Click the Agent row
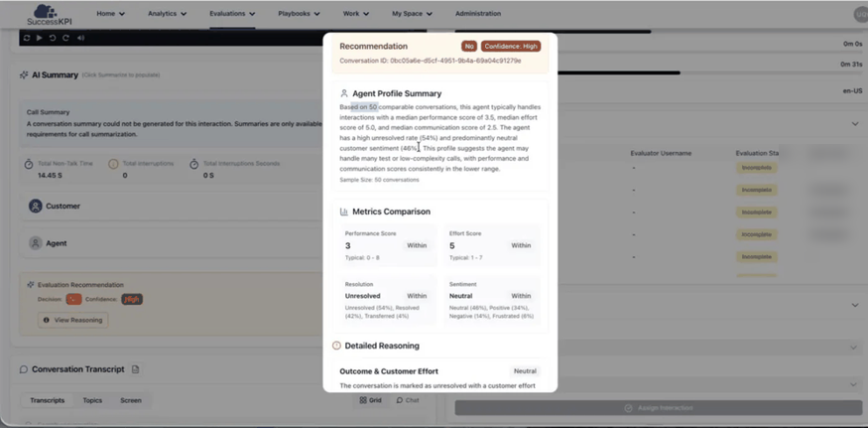Viewport: 868px width, 428px height. point(172,243)
